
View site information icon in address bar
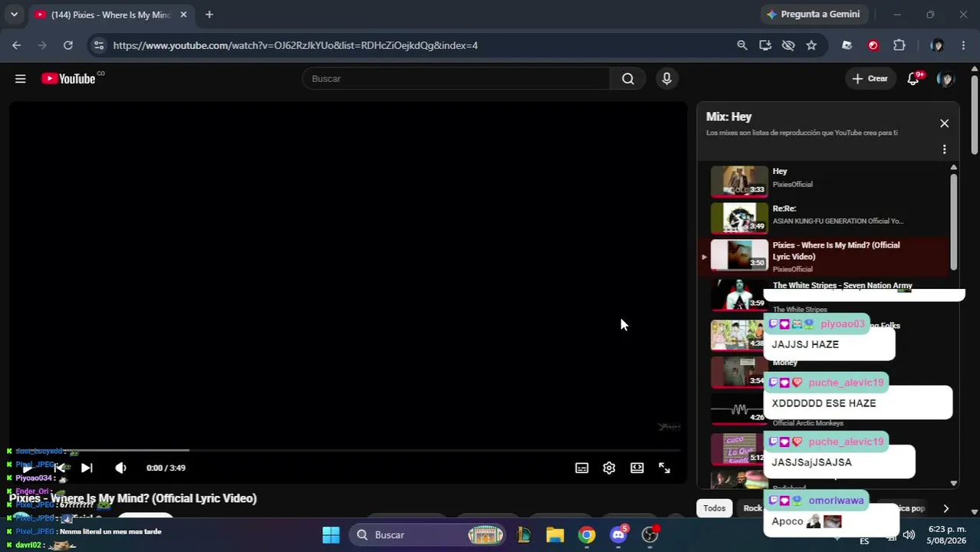click(x=98, y=45)
